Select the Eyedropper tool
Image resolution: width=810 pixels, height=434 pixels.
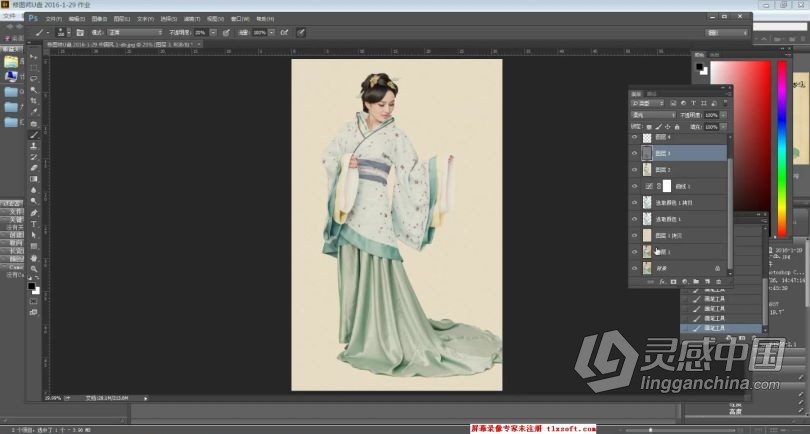point(34,112)
